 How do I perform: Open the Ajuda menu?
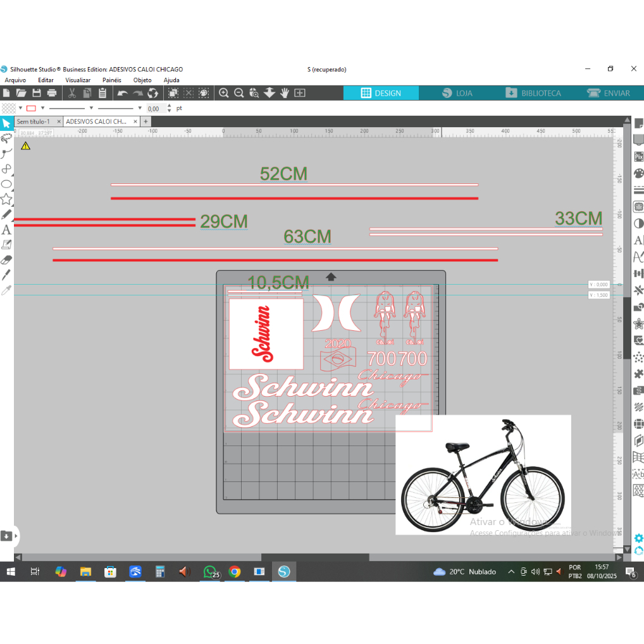(x=171, y=80)
